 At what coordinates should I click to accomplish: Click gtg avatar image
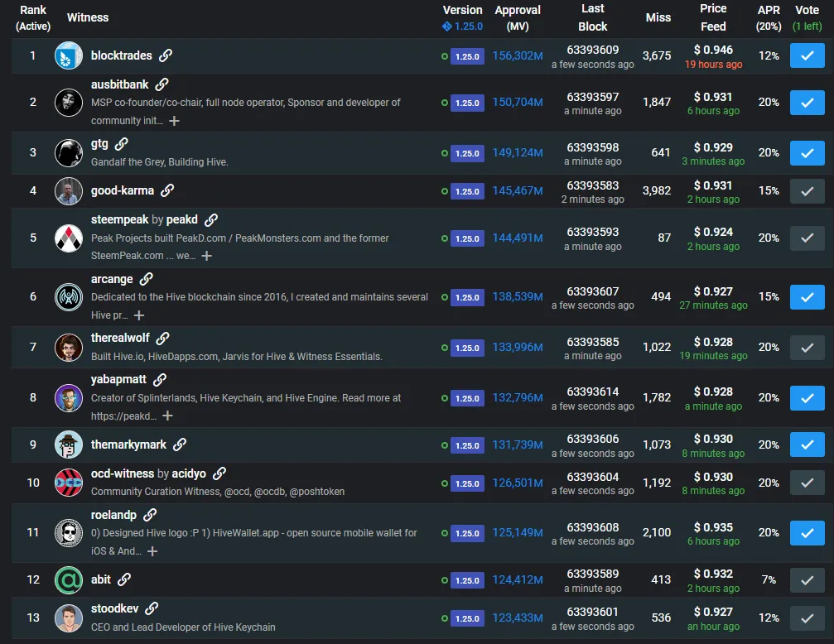69,152
